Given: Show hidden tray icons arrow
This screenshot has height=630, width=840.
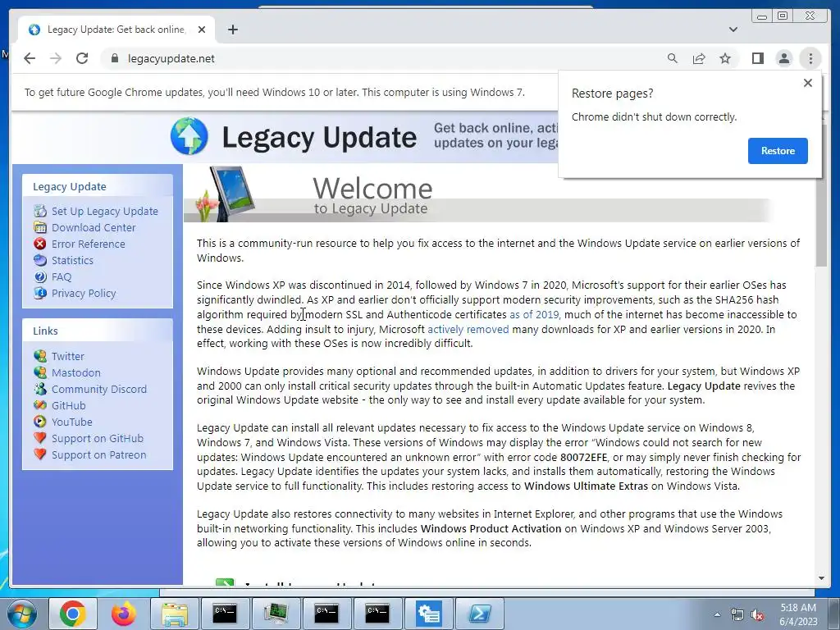Looking at the screenshot, I should tap(717, 614).
